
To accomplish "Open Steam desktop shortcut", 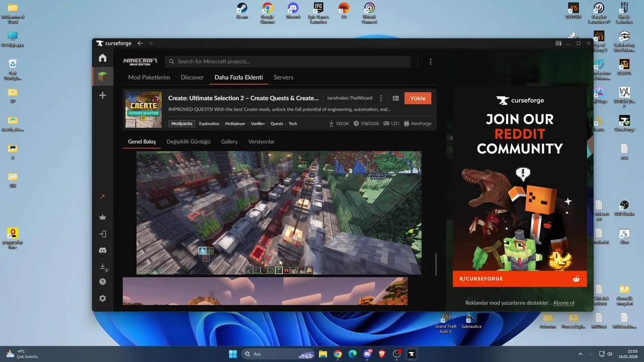I will (242, 11).
